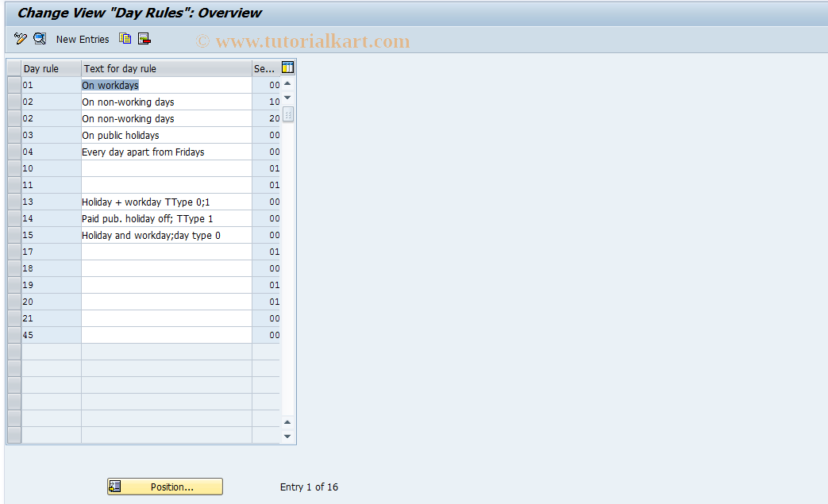The image size is (828, 504).
Task: Click the Day rule column header
Action: [52, 68]
